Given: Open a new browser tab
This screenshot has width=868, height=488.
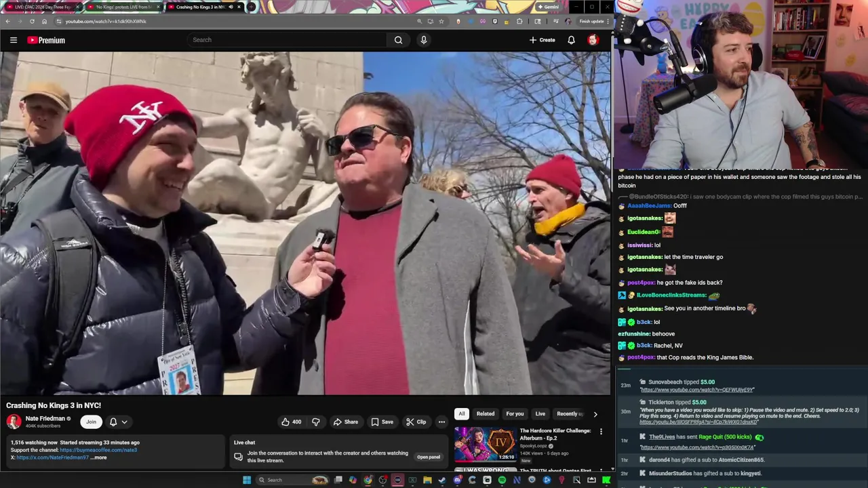Looking at the screenshot, I should tap(252, 7).
